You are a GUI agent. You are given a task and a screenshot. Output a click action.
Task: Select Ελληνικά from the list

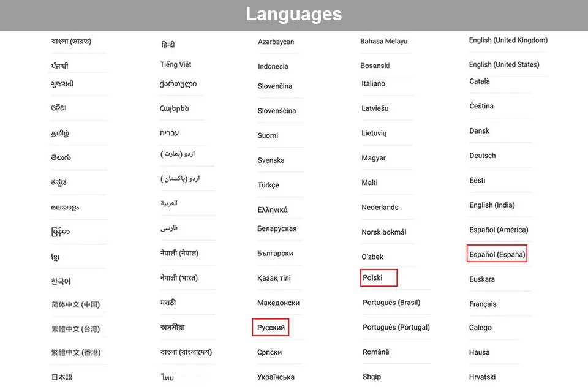click(273, 210)
